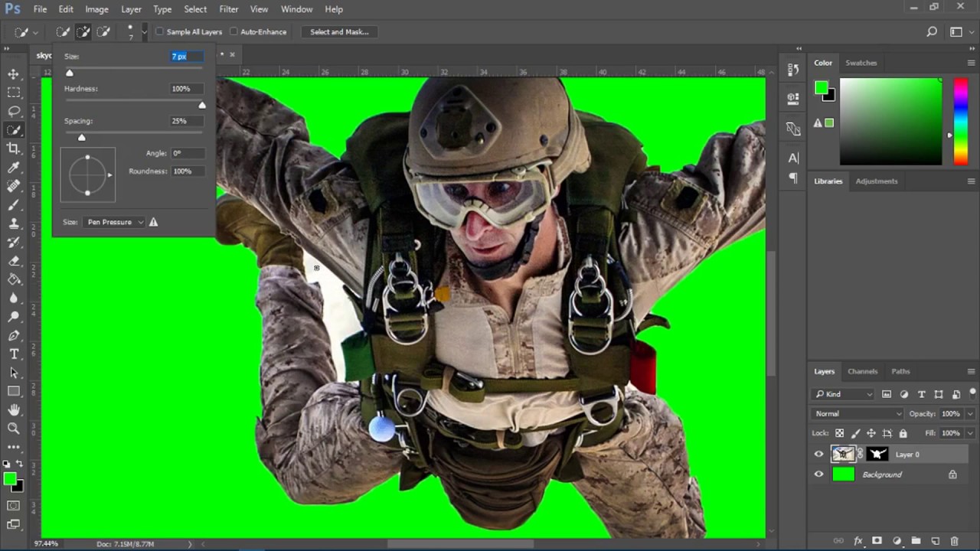
Task: Switch to the Adjustments tab
Action: click(877, 181)
